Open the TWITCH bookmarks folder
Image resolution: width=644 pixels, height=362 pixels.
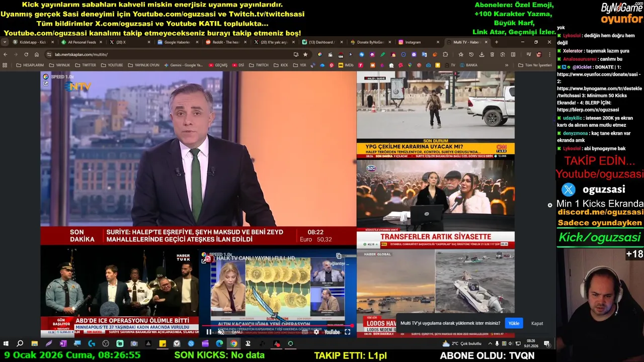259,65
